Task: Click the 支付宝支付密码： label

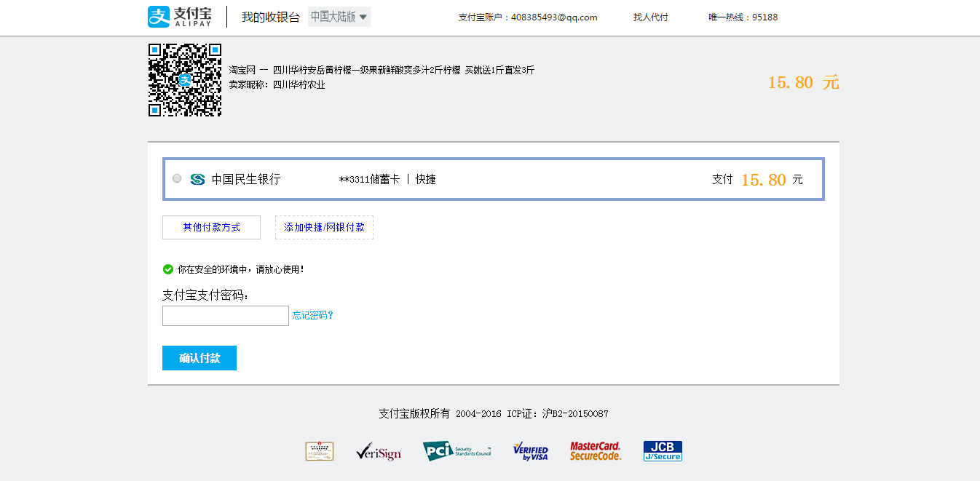Action: coord(205,295)
